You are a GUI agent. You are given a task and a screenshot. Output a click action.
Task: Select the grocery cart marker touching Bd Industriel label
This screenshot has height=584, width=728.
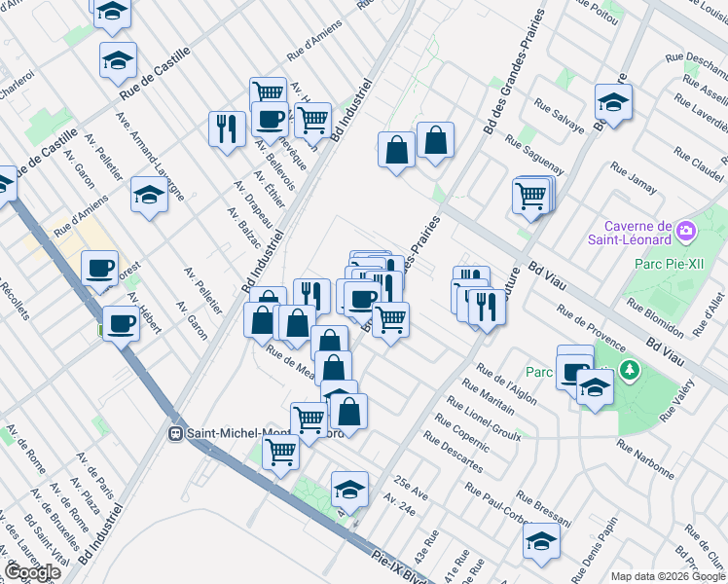tap(313, 121)
